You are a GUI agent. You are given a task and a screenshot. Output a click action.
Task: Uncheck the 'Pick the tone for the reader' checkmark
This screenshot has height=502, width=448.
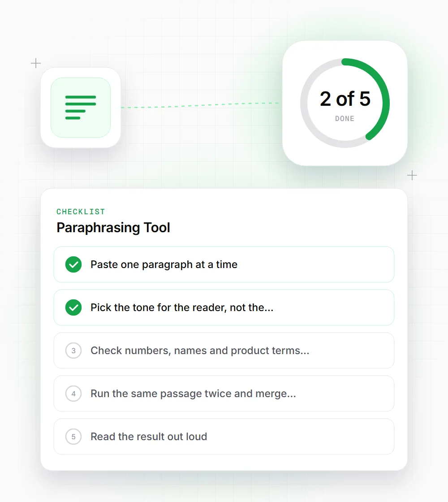tap(73, 307)
